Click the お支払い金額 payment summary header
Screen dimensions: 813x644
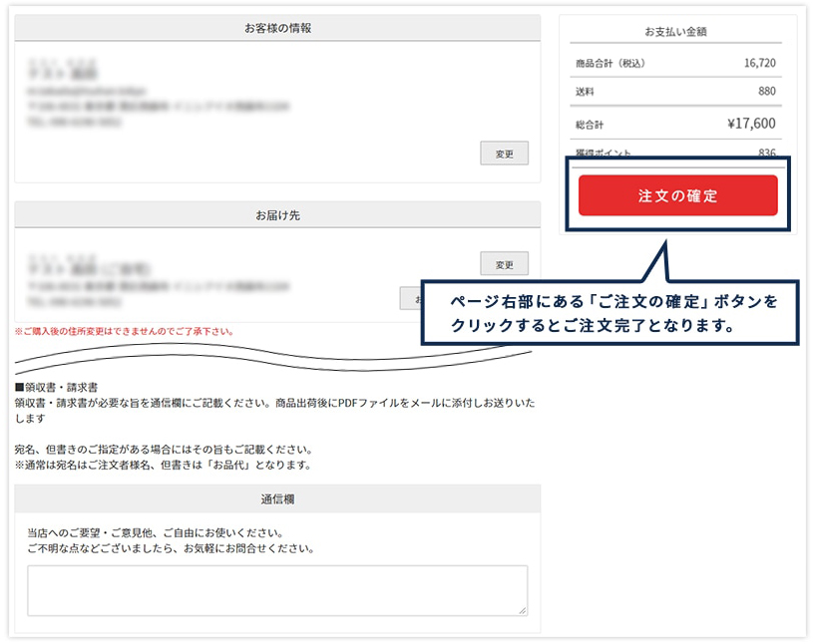point(674,30)
